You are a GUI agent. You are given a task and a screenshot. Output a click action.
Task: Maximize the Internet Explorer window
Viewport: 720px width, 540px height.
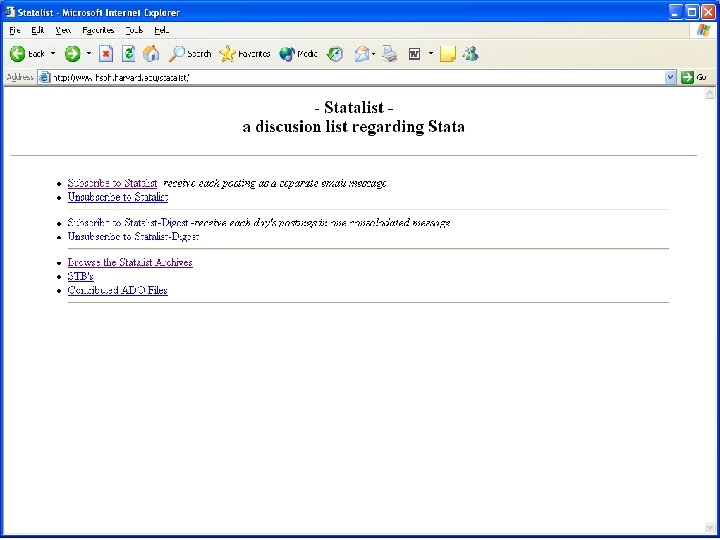click(x=692, y=12)
